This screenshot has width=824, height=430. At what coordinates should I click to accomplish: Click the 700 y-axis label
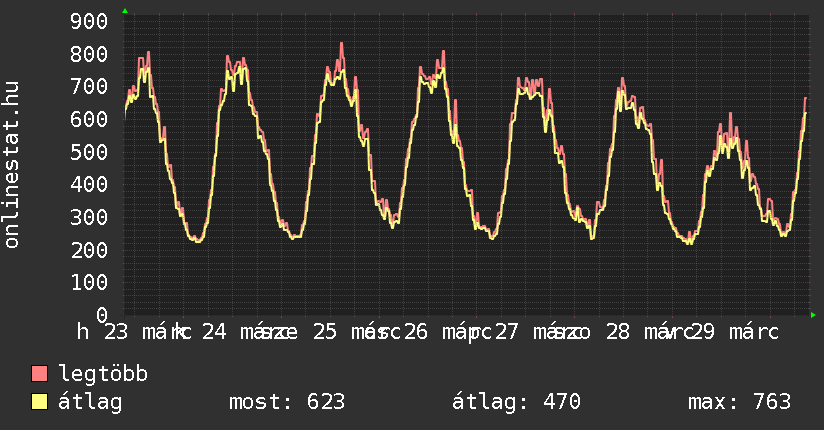pos(91,87)
